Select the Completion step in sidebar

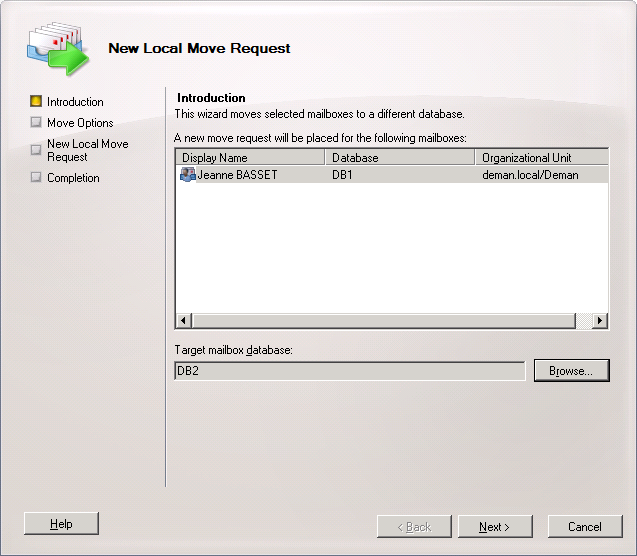click(73, 178)
